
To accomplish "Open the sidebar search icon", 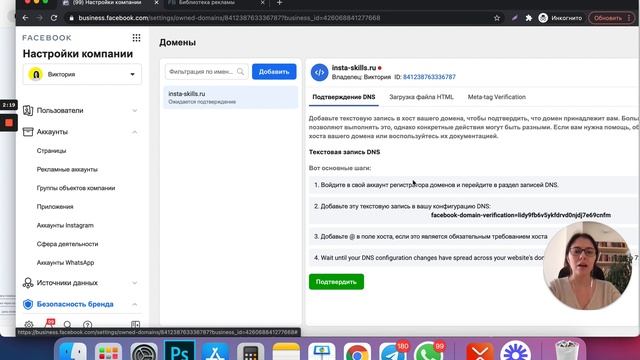I will 67,324.
